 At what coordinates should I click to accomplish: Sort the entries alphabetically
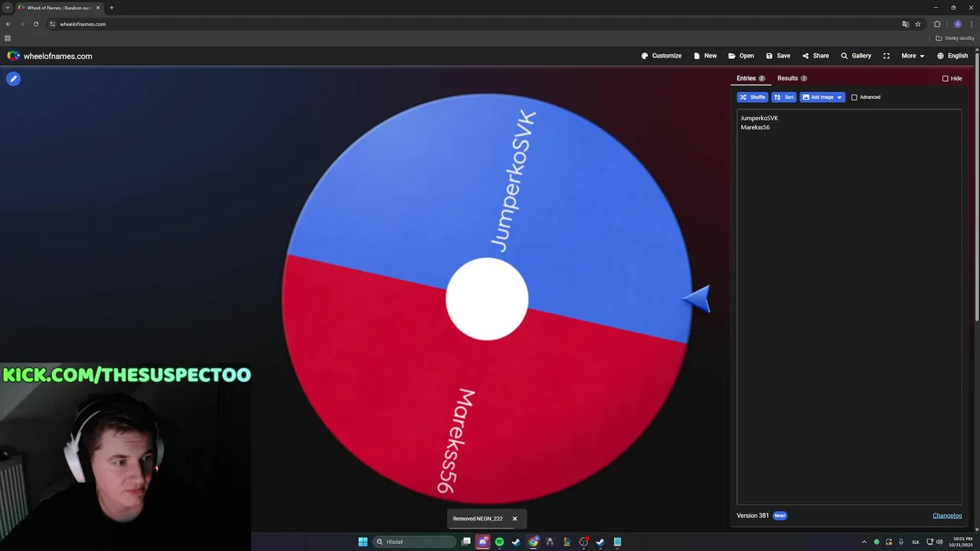tap(784, 97)
